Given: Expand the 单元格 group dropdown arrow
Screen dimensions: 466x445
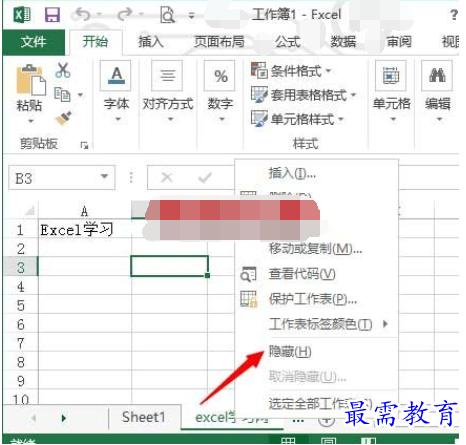Looking at the screenshot, I should (x=393, y=119).
